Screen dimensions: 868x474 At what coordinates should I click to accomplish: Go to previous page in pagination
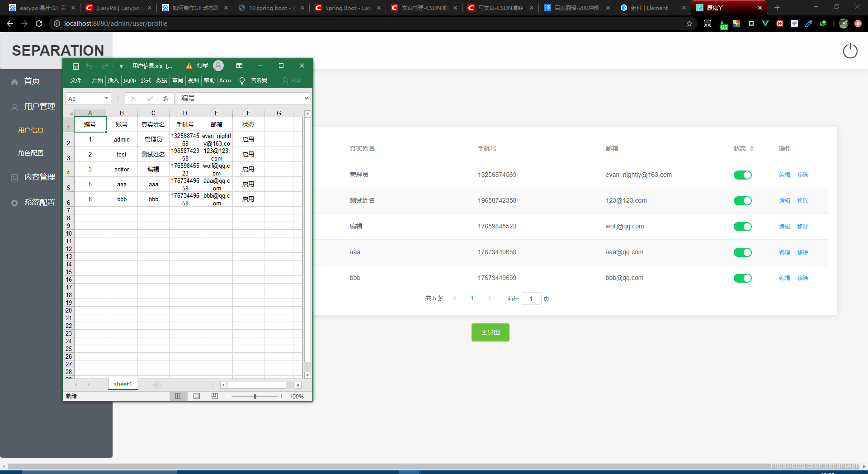click(x=455, y=299)
